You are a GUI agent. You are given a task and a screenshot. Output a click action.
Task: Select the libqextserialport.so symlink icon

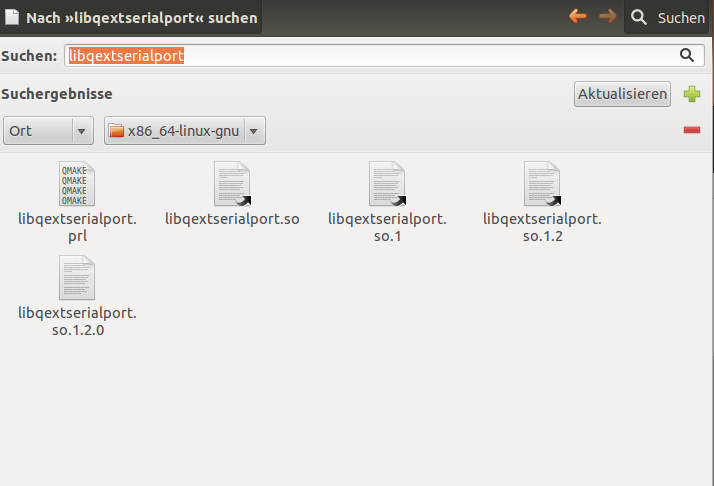(x=232, y=184)
